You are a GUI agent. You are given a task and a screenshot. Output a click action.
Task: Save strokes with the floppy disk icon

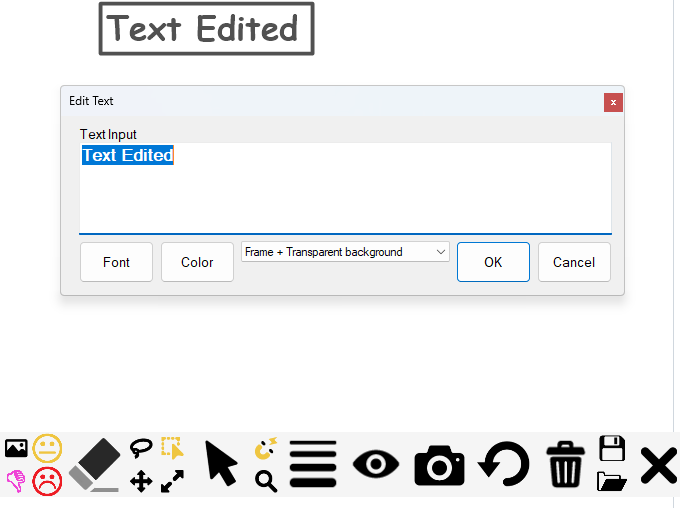click(612, 448)
